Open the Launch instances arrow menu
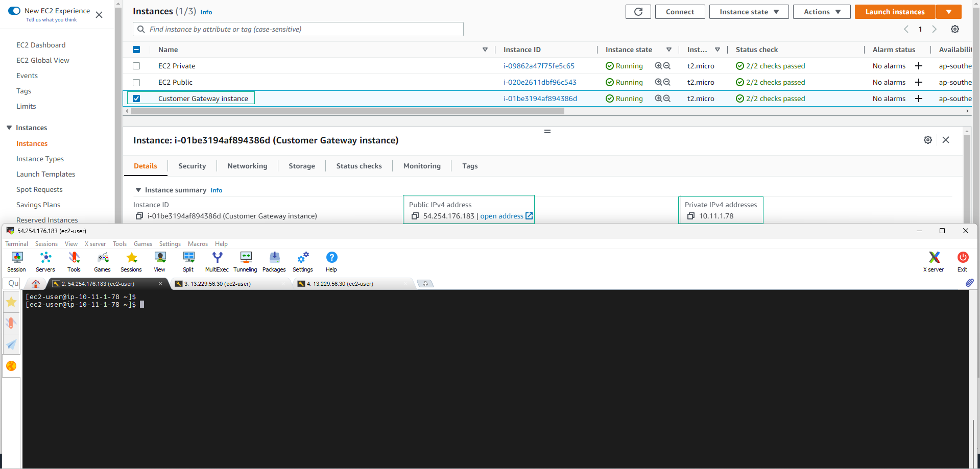 click(x=949, y=12)
